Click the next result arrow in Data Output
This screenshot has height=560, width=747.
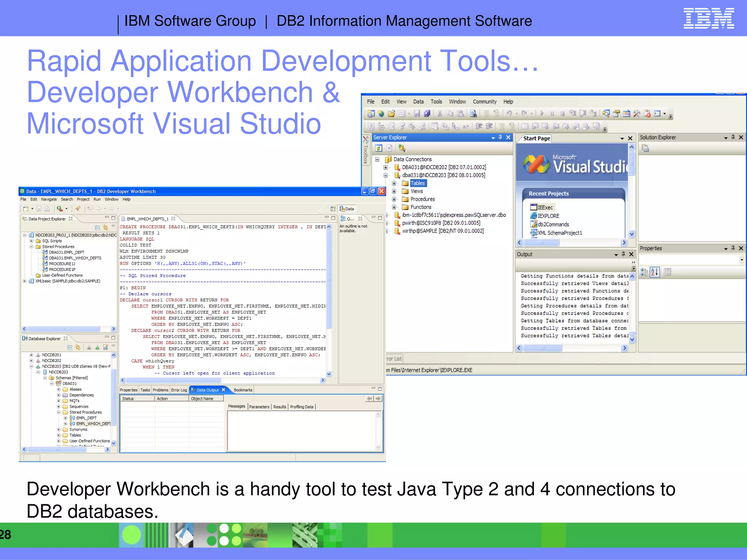tap(378, 399)
